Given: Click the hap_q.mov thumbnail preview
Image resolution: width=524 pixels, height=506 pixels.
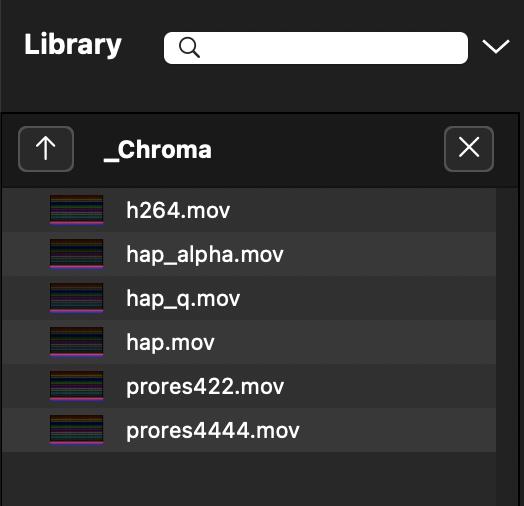Looking at the screenshot, I should pyautogui.click(x=77, y=298).
